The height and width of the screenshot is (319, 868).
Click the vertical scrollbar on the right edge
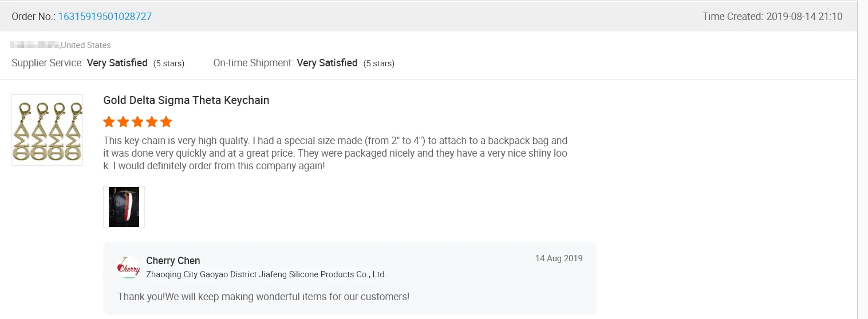(x=862, y=159)
